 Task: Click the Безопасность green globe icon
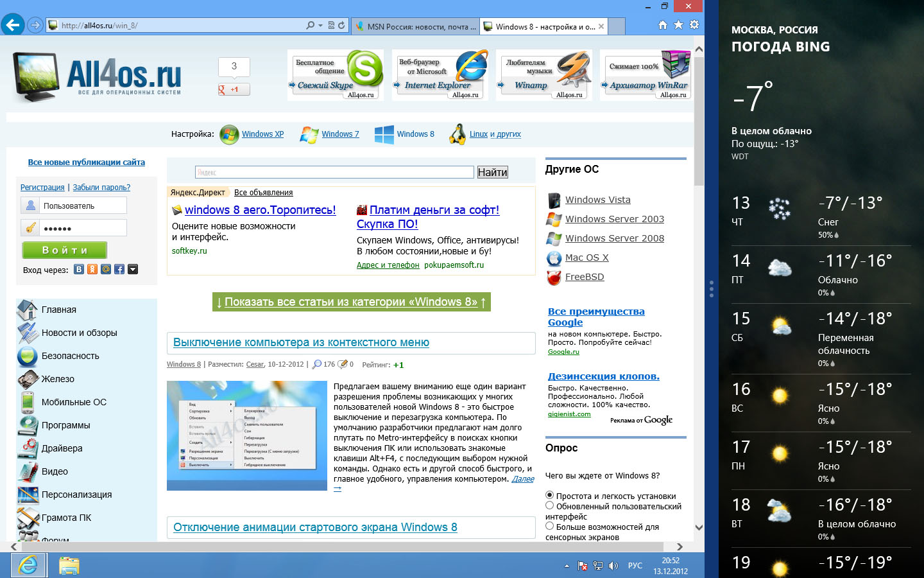[x=28, y=356]
